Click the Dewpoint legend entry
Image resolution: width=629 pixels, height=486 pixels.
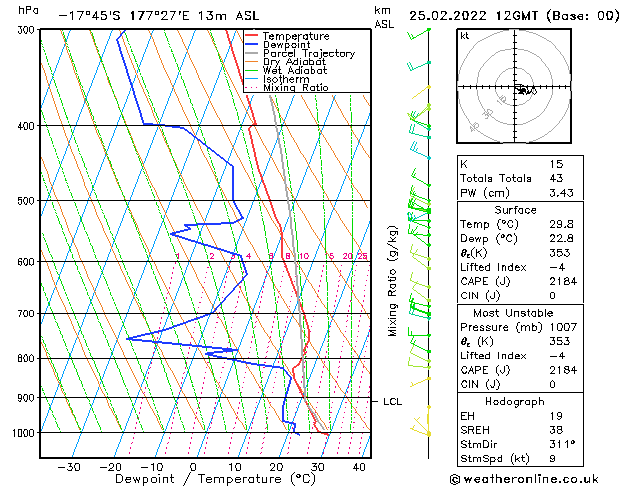286,45
